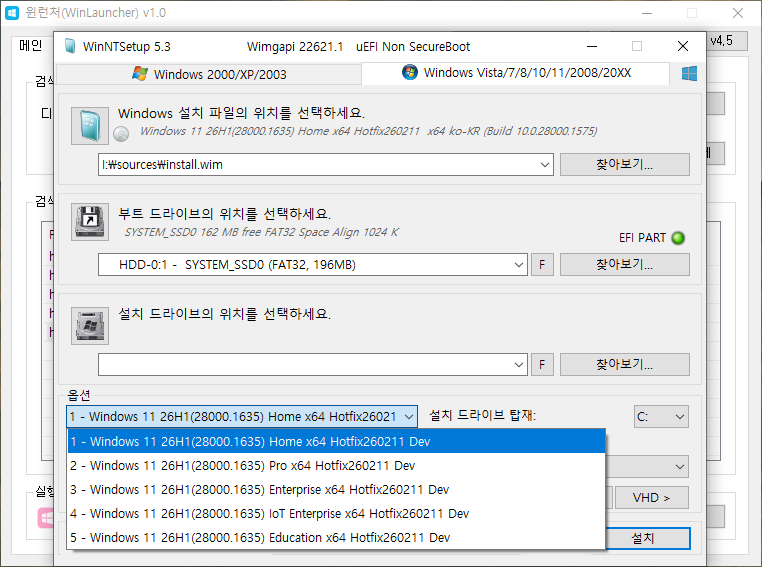
Task: Select edition 5 Education x64 Hotfix260211 Dev
Action: (336, 537)
